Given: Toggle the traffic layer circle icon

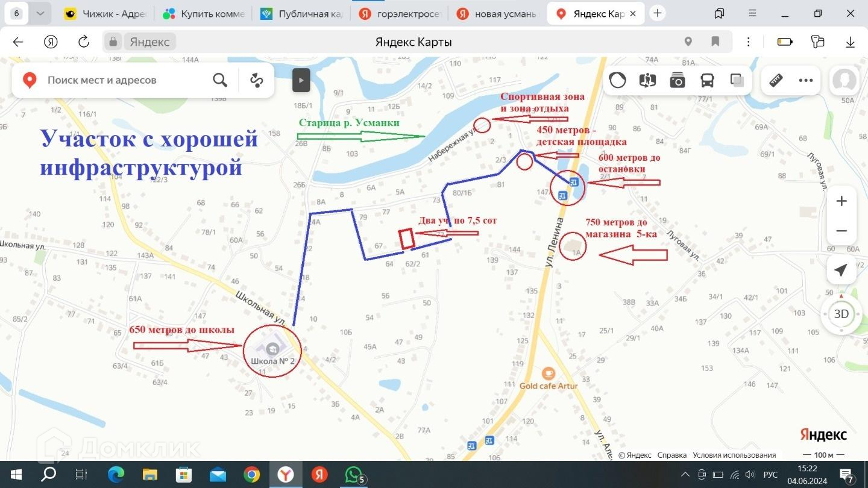Looking at the screenshot, I should pos(617,80).
